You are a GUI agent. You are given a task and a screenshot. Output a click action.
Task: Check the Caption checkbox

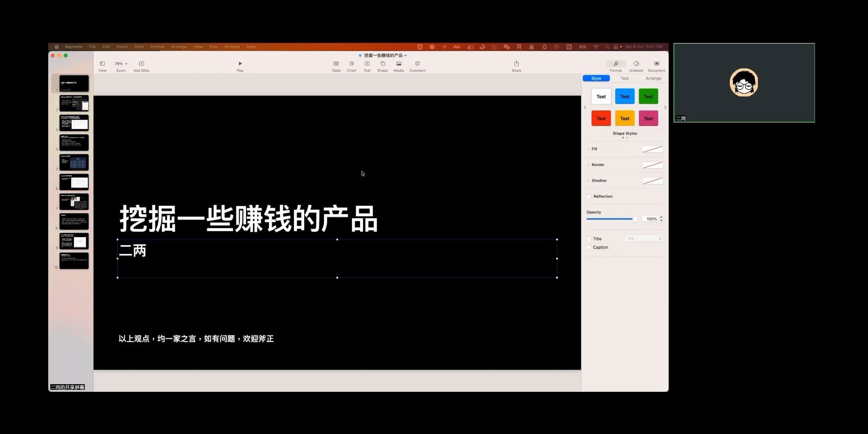click(589, 247)
